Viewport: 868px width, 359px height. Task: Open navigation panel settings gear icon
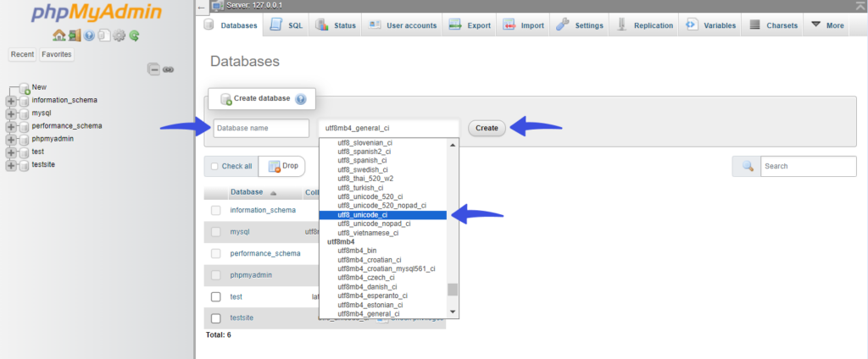119,36
